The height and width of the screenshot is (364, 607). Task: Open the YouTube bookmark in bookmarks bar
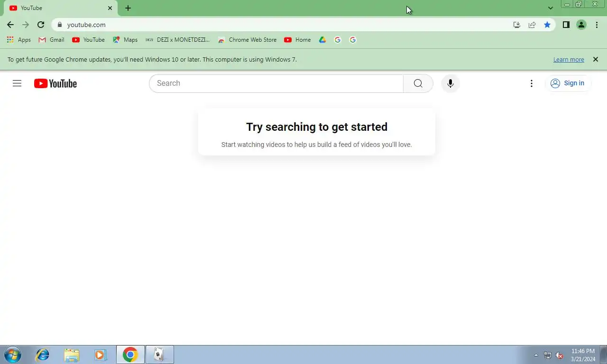tap(88, 40)
